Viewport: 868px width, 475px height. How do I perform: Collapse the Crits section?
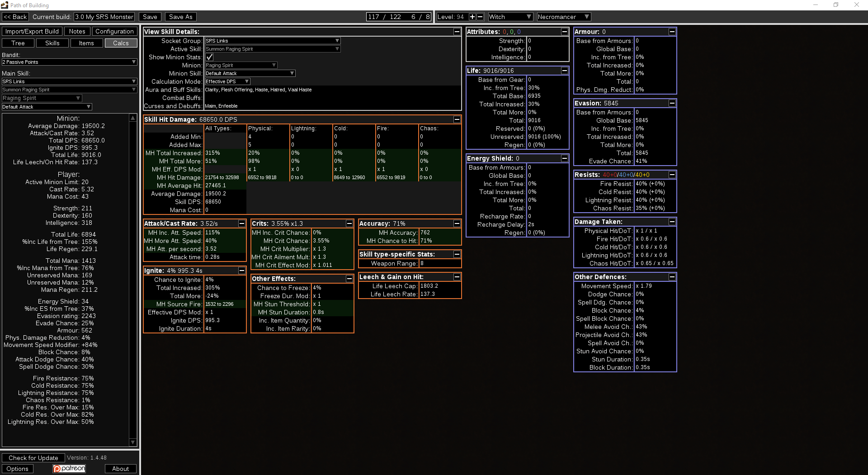pos(349,223)
